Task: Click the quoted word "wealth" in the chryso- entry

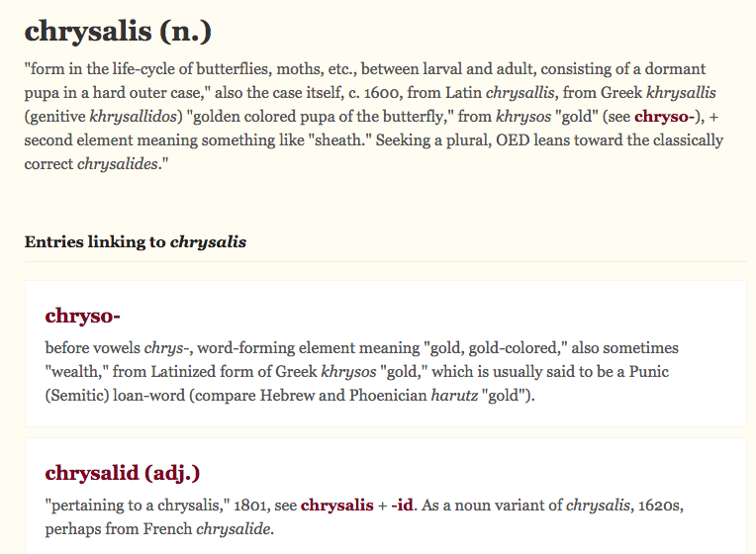Action: click(x=77, y=372)
